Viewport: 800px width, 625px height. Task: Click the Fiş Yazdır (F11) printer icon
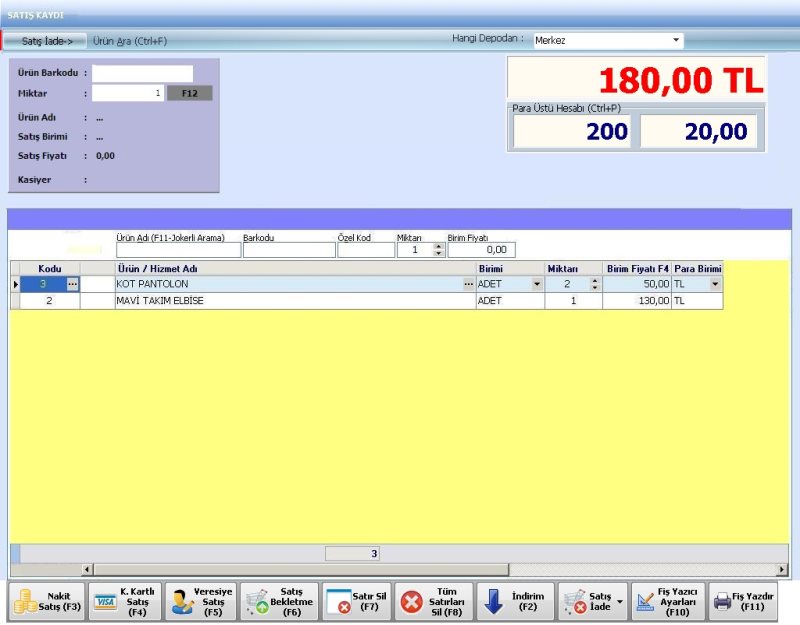click(x=721, y=601)
